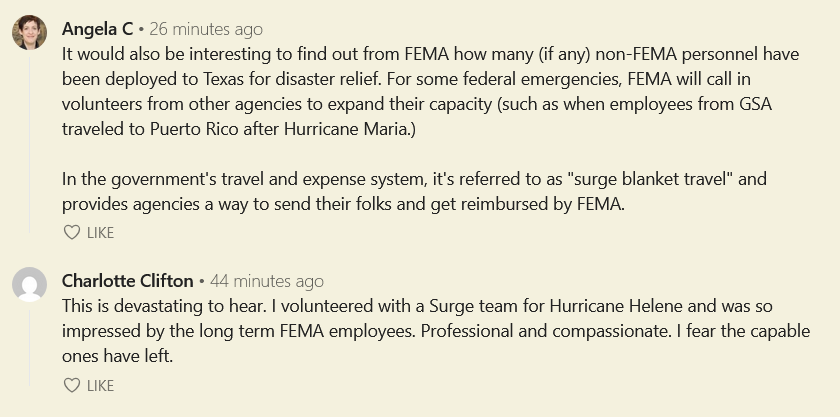Open the Angela C commenter name
840x417 pixels.
tap(98, 29)
